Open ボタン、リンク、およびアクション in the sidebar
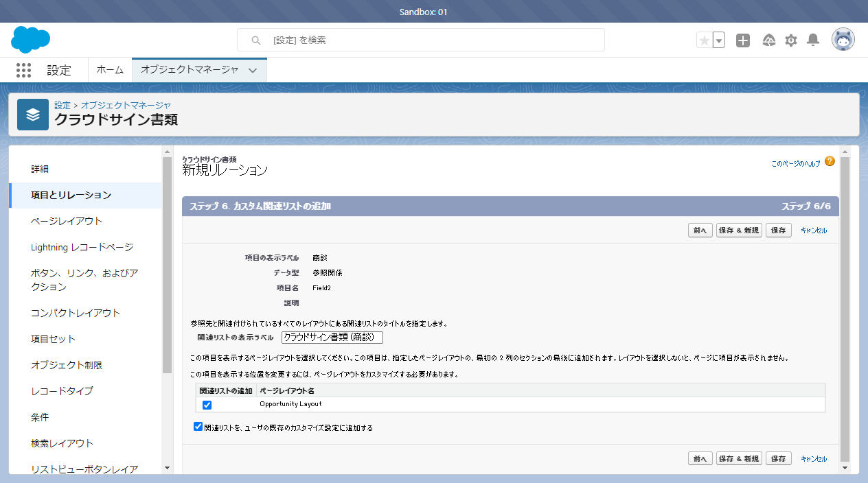 click(x=86, y=280)
